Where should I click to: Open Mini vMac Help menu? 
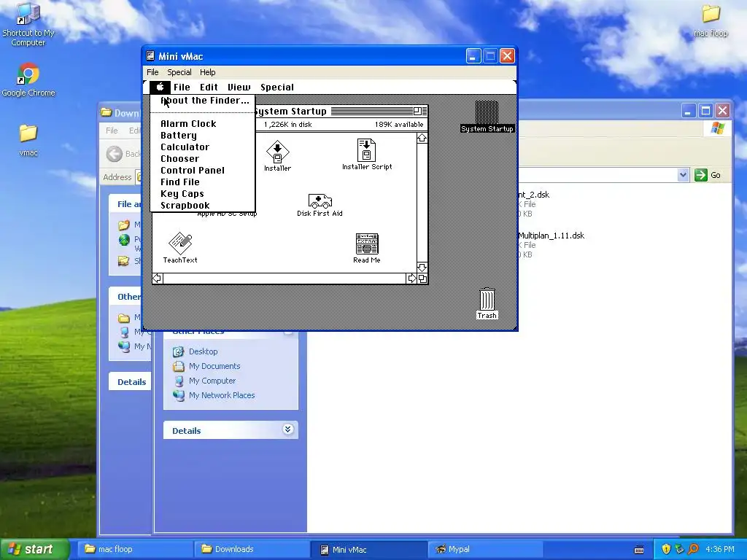pos(207,72)
